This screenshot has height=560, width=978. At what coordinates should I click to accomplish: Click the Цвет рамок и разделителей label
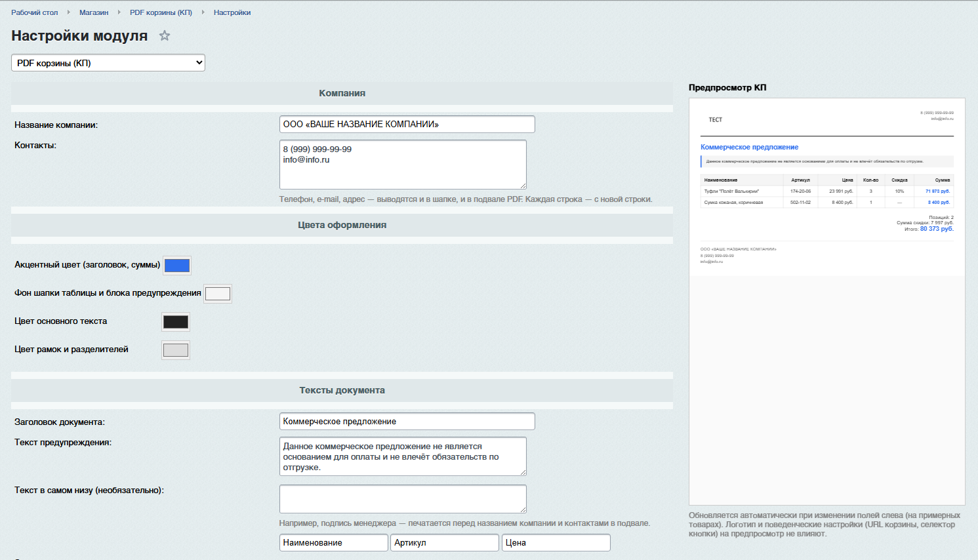click(71, 350)
